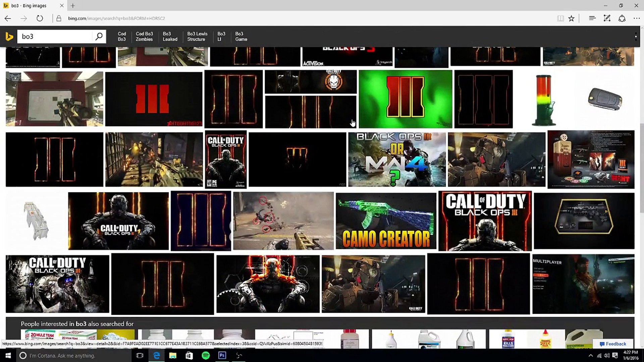Image resolution: width=644 pixels, height=362 pixels.
Task: Select the Bo3 Leaked suggestion
Action: tap(170, 37)
